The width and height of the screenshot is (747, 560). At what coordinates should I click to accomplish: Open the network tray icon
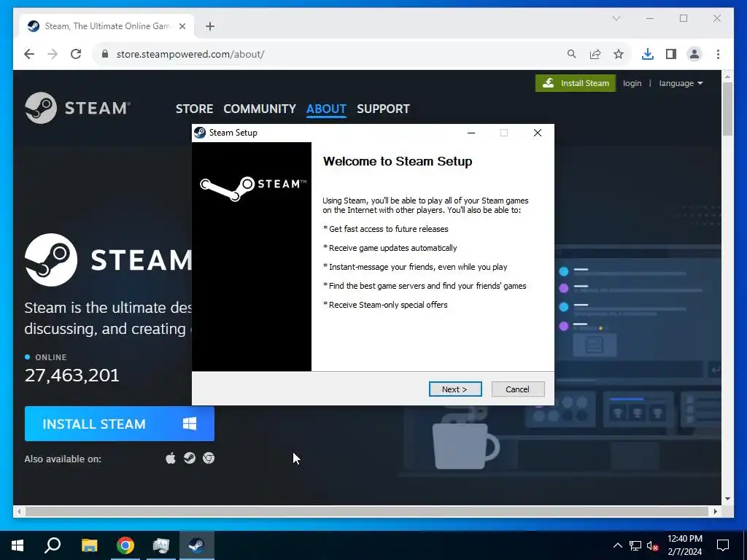(635, 545)
